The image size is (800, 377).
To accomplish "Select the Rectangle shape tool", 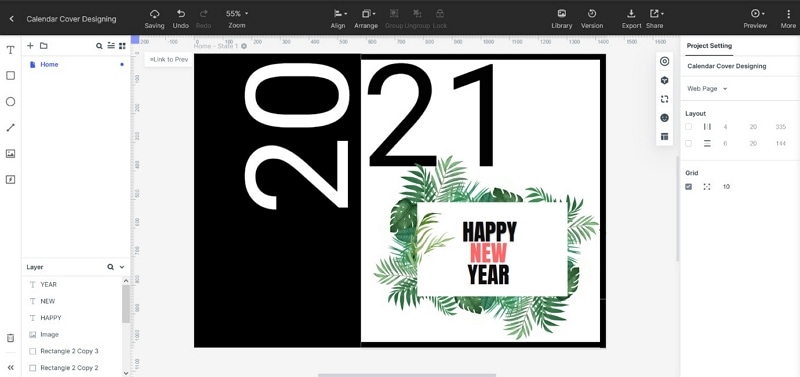I will coord(10,76).
